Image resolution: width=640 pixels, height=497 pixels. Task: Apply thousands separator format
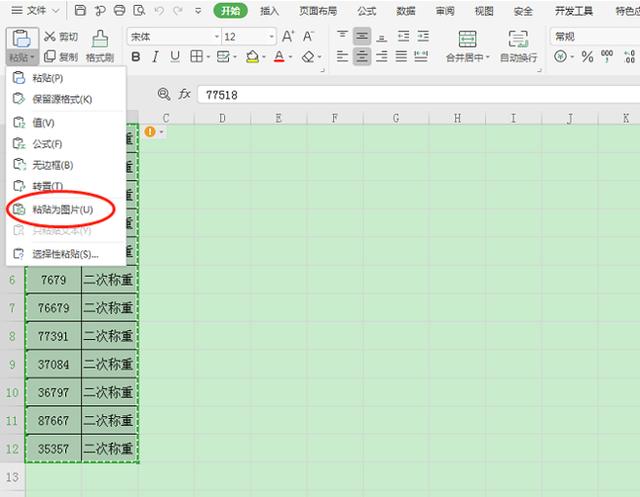click(607, 56)
